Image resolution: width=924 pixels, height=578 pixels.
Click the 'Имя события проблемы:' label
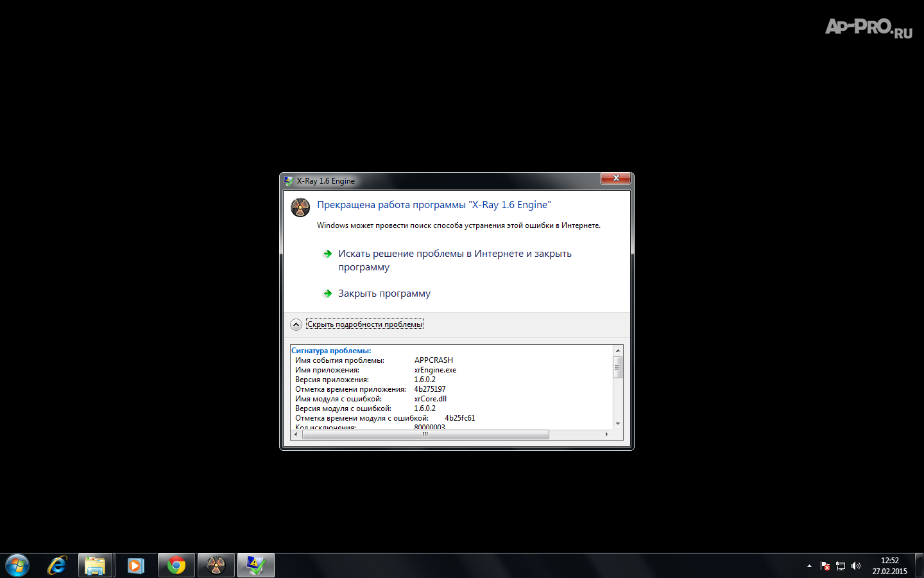[x=339, y=360]
